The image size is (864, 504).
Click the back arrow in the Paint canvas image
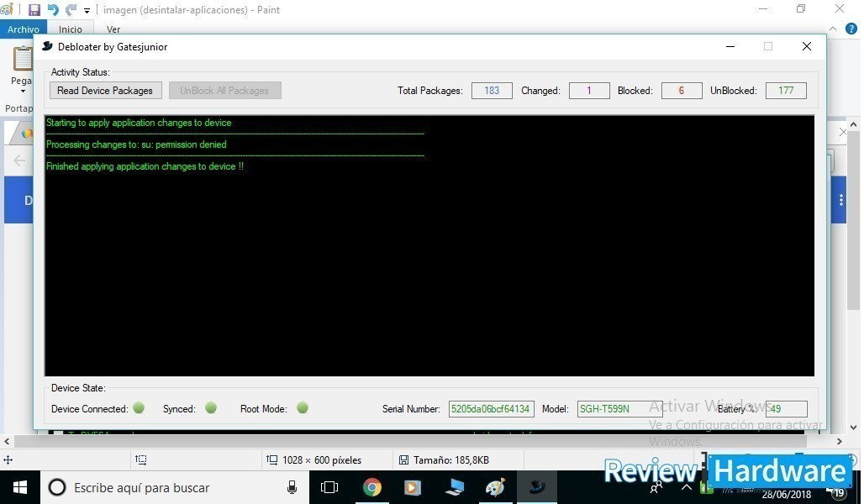[18, 160]
